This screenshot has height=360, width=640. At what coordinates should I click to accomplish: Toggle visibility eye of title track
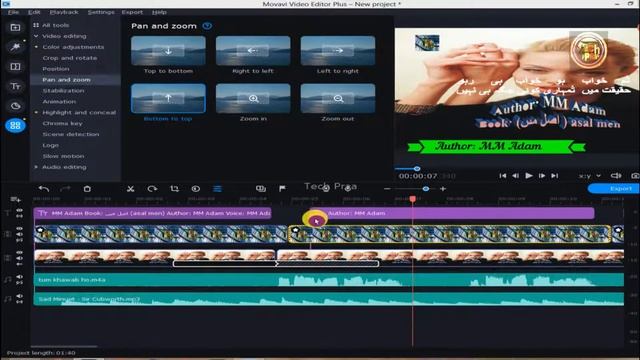point(19,210)
